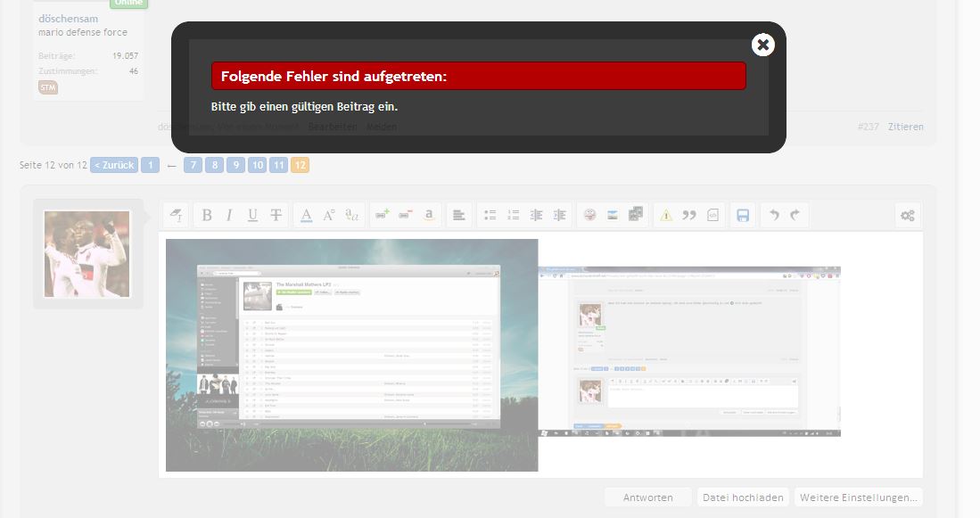
Task: Decrease indent of the text
Action: [x=536, y=215]
